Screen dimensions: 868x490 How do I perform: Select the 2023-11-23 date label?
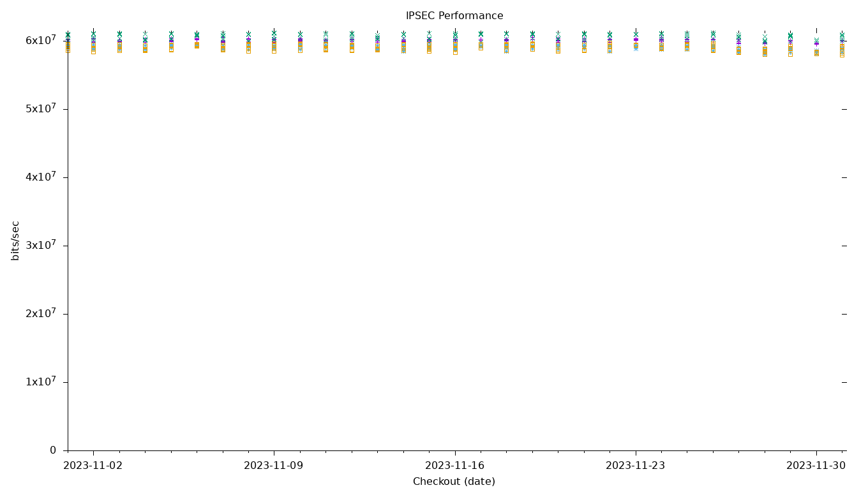(x=635, y=466)
